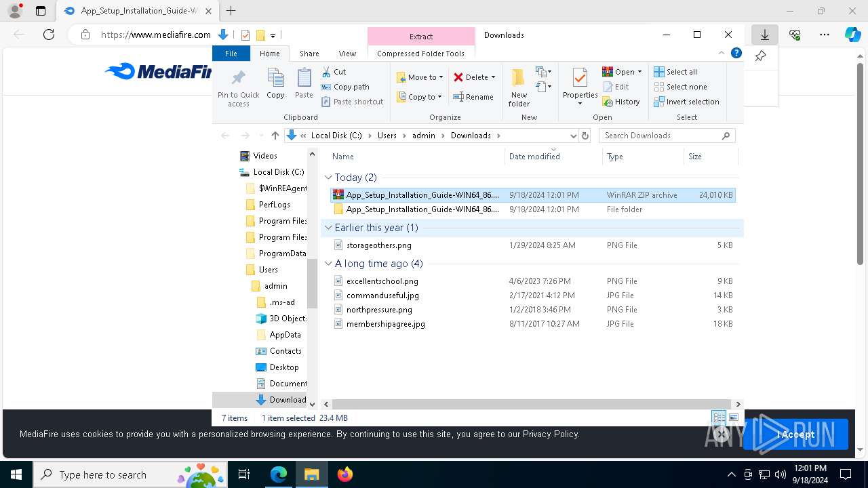The height and width of the screenshot is (488, 868).
Task: Select the App_Setup File folder row
Action: [533, 209]
